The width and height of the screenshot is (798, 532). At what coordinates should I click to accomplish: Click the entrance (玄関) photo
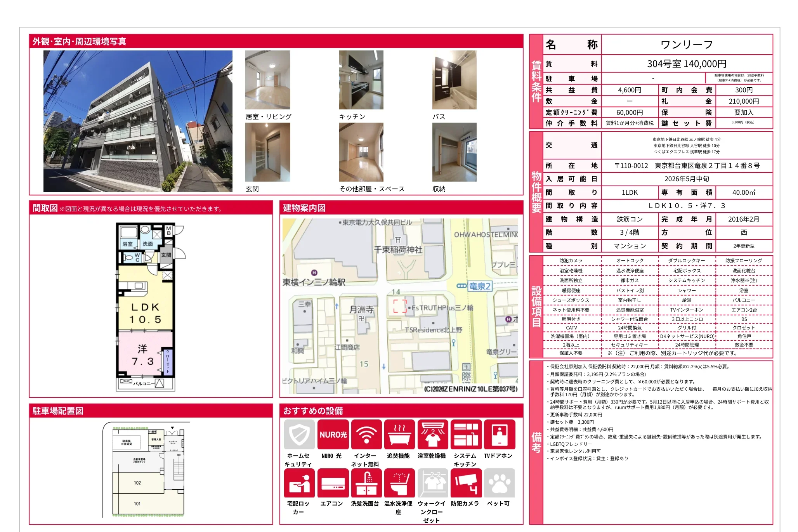pyautogui.click(x=267, y=152)
